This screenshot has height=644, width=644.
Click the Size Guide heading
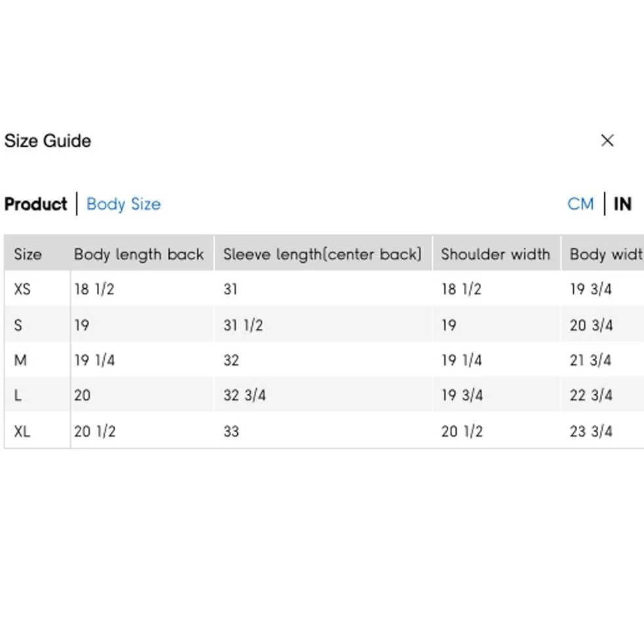tap(48, 141)
